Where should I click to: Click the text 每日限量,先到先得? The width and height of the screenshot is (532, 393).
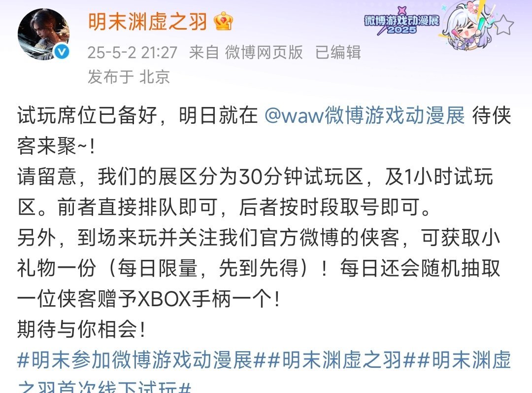coord(208,268)
